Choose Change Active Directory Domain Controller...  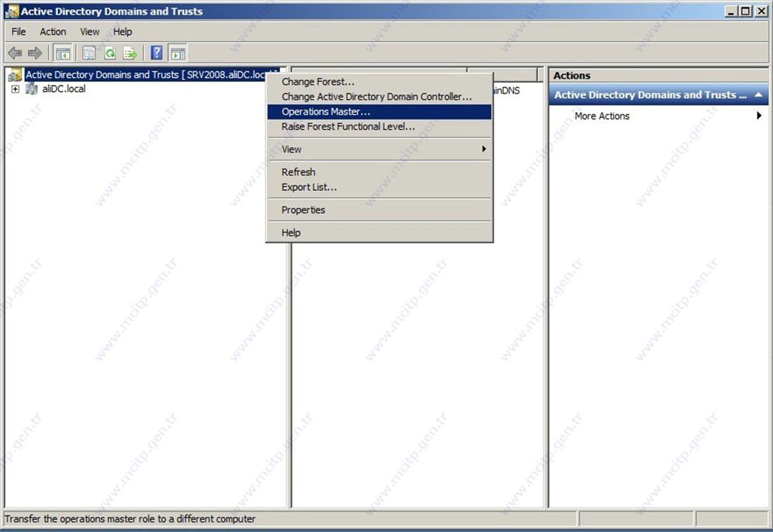(380, 97)
